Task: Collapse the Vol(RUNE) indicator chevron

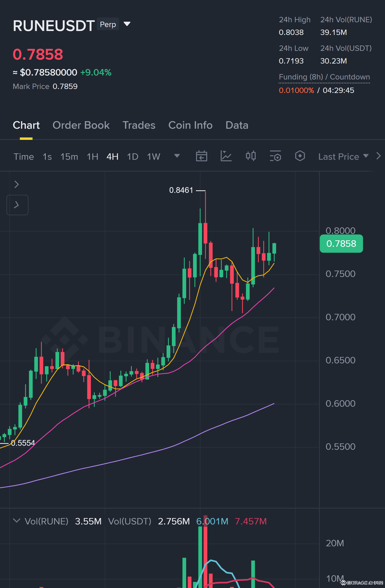Action: pos(16,520)
